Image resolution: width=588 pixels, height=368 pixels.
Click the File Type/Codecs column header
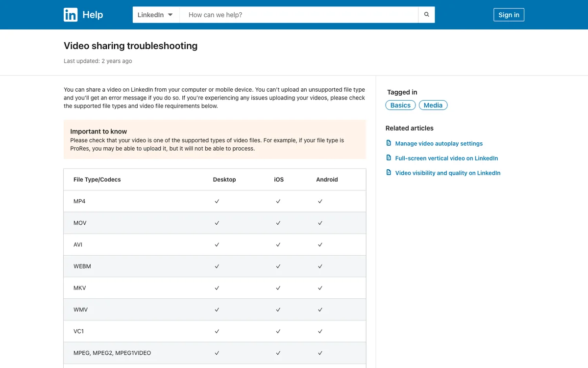(97, 180)
